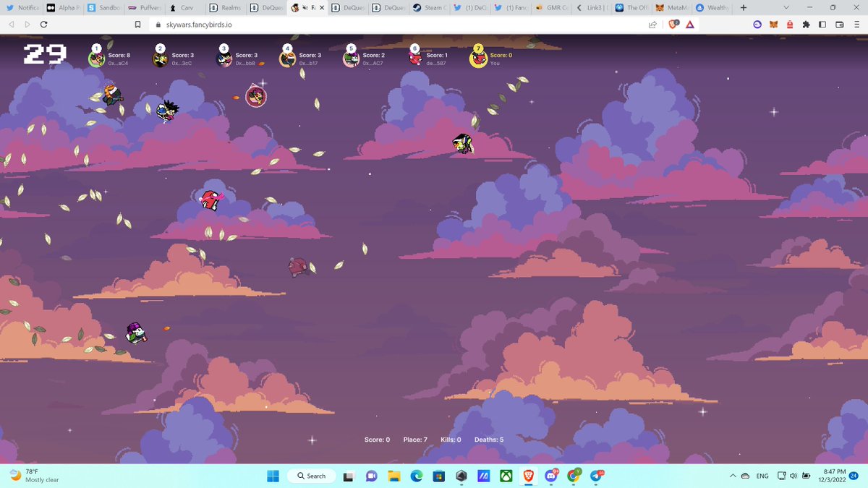Click the Score: 1 leaderboard text

point(437,55)
